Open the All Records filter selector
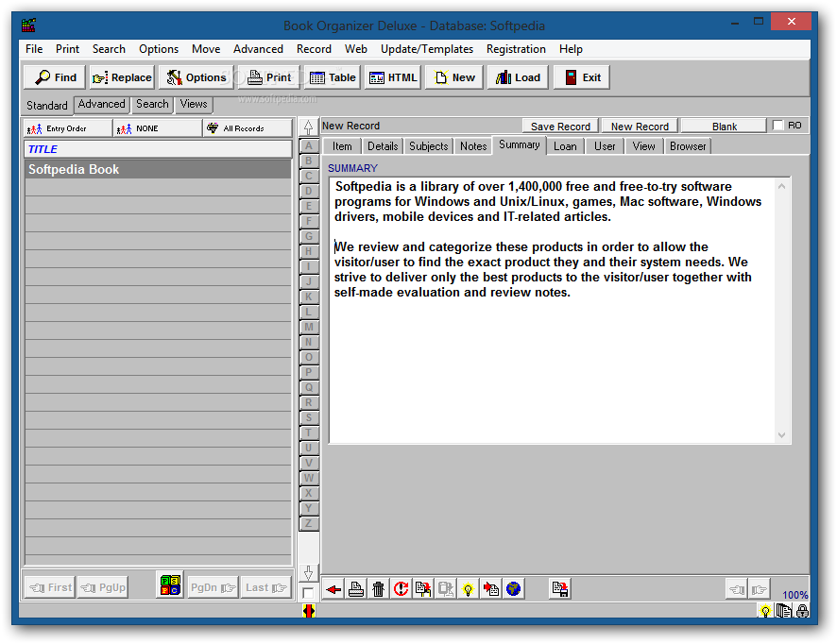837x644 pixels. tap(248, 128)
